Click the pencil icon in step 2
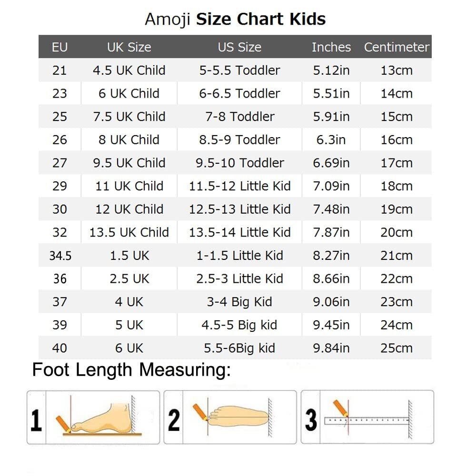 tap(199, 412)
